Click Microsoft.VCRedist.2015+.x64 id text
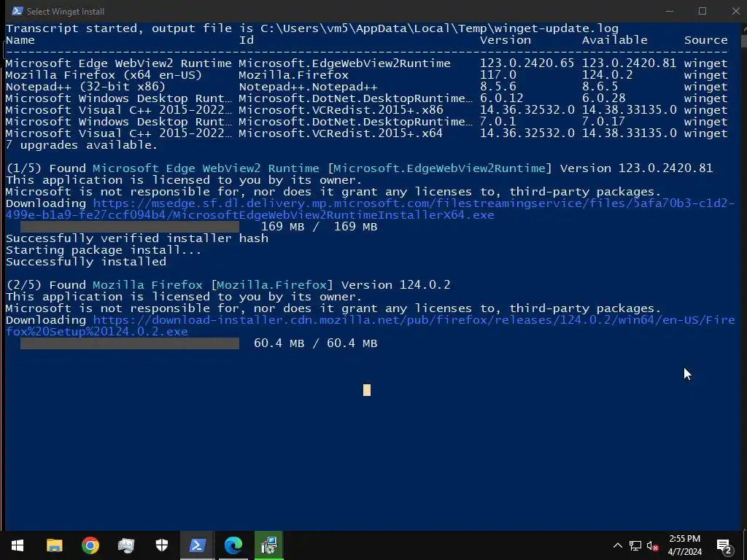747x560 pixels. (x=341, y=133)
